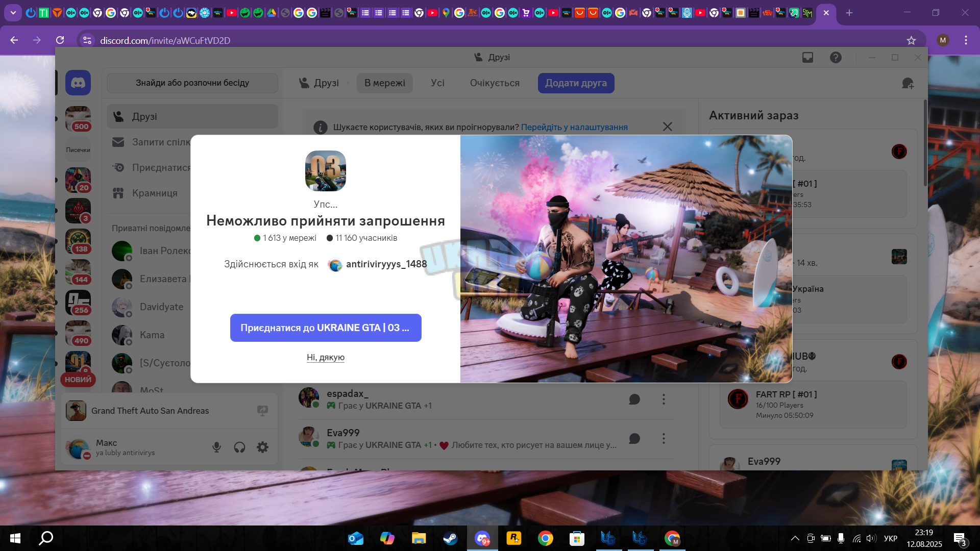Message Eva999 using the chat bubble icon
Image resolution: width=980 pixels, height=551 pixels.
[x=634, y=439]
